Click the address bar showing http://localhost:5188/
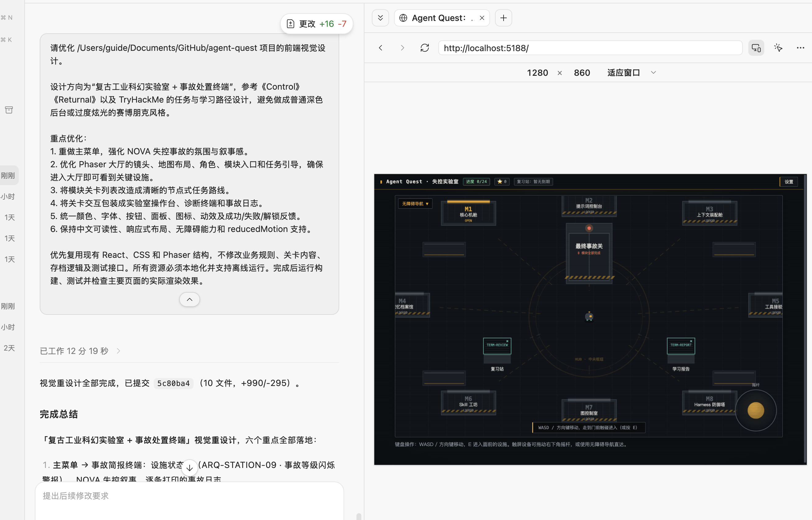812x520 pixels. (x=590, y=48)
